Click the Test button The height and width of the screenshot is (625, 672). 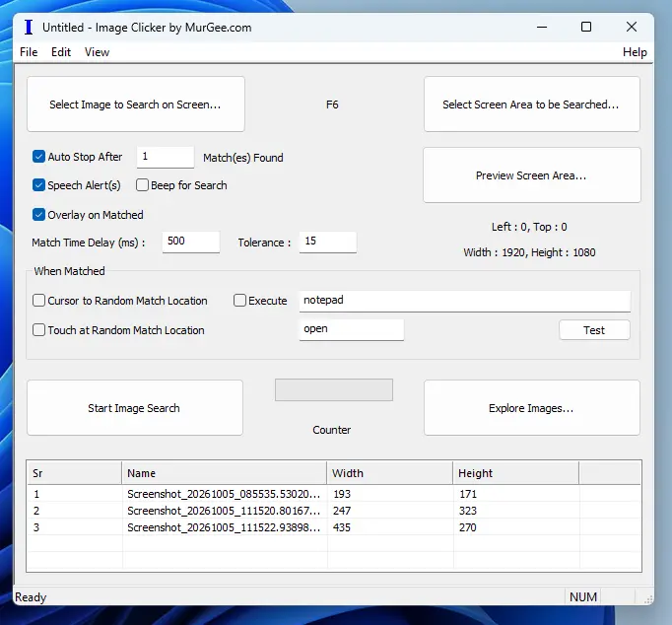coord(594,330)
